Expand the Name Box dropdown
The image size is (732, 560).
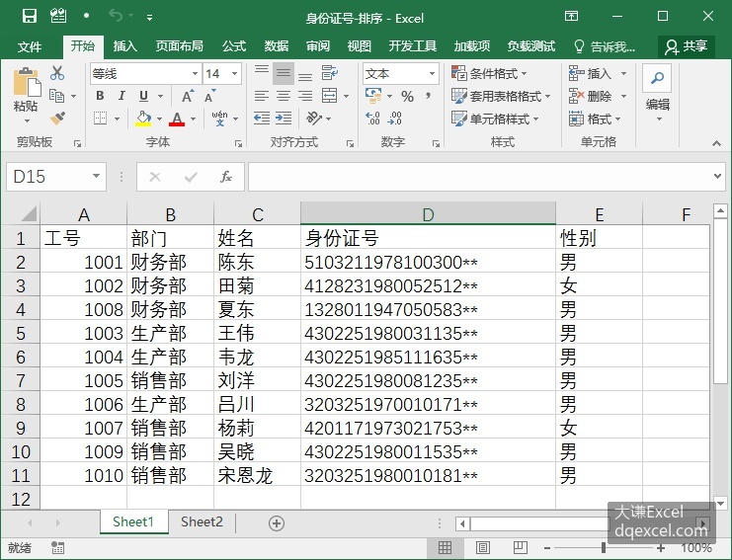click(x=96, y=177)
